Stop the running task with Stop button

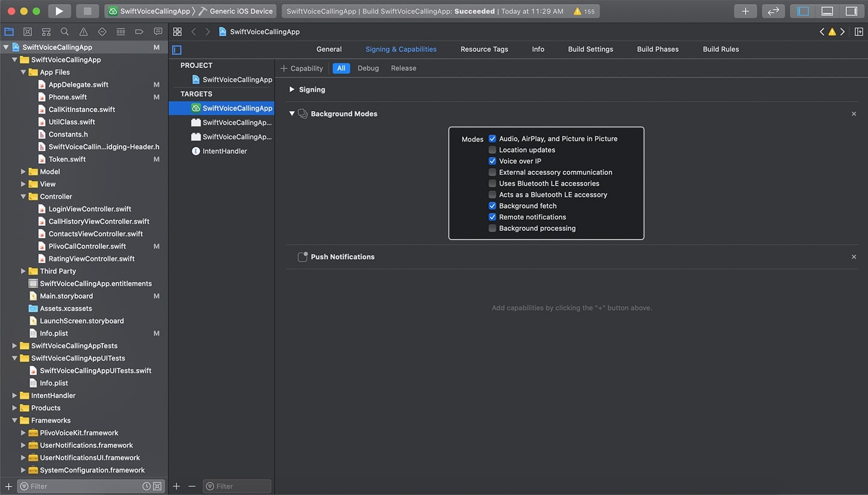tap(87, 11)
